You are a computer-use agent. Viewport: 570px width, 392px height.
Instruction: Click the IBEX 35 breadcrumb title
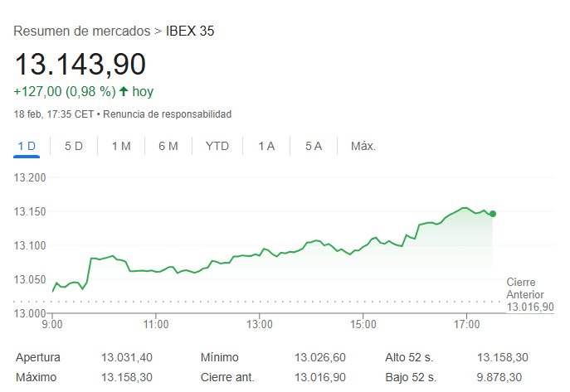click(x=191, y=31)
